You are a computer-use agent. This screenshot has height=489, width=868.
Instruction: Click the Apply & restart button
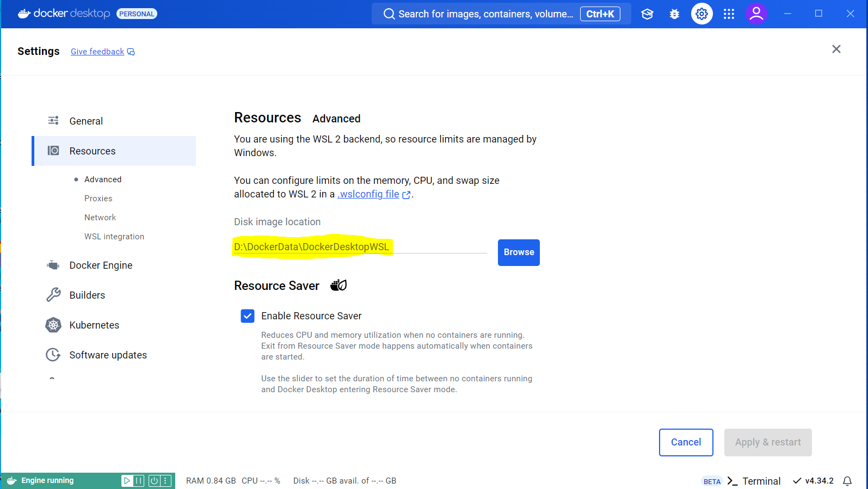pyautogui.click(x=768, y=442)
